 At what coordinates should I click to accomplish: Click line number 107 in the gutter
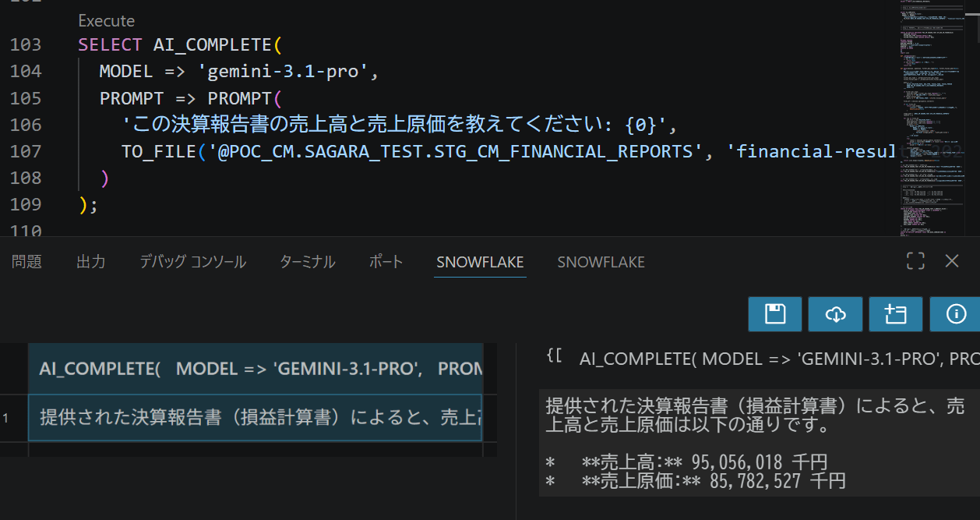click(26, 151)
